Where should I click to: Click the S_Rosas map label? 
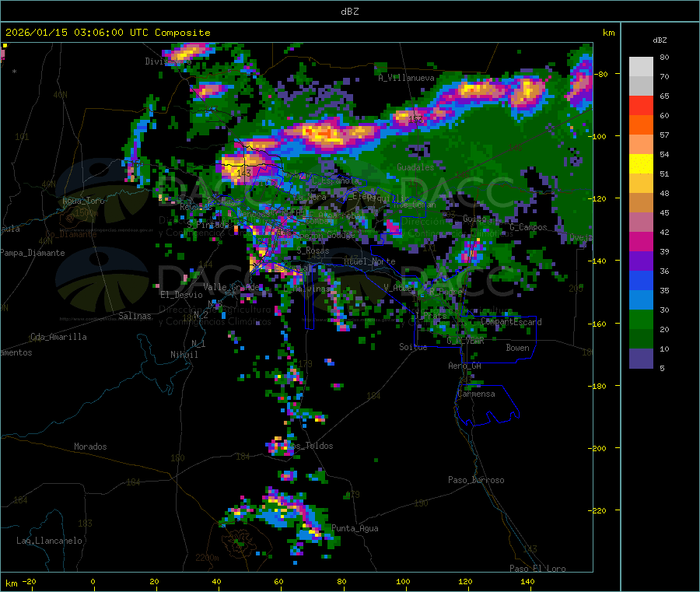pyautogui.click(x=313, y=251)
